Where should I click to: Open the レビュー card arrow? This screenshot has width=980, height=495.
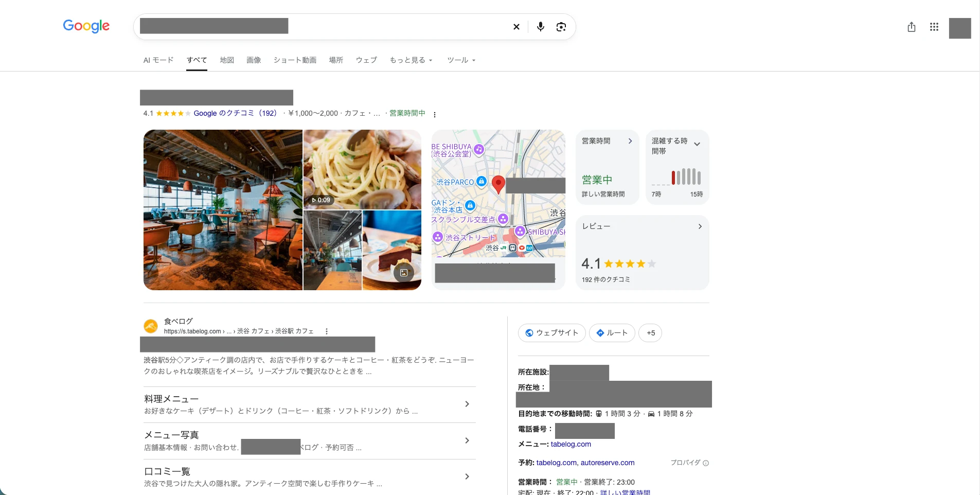[700, 226]
